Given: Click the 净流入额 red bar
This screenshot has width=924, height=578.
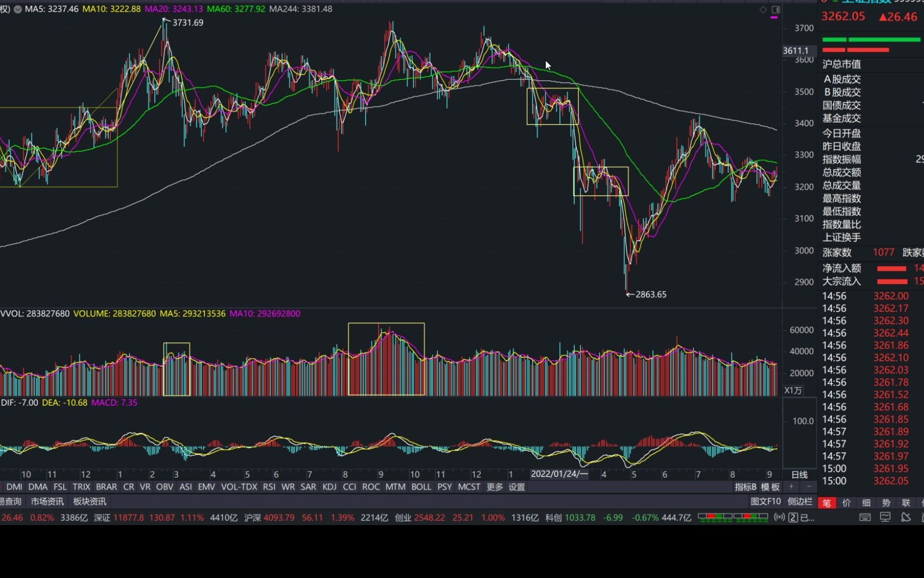Looking at the screenshot, I should (892, 268).
